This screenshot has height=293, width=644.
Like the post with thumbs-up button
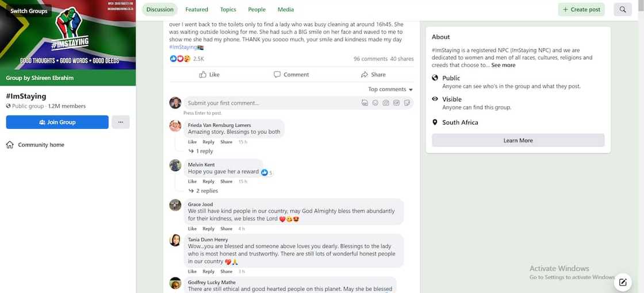click(209, 75)
